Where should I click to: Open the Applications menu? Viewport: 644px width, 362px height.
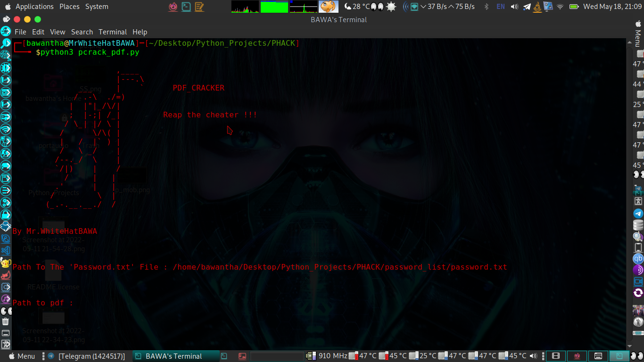(35, 7)
